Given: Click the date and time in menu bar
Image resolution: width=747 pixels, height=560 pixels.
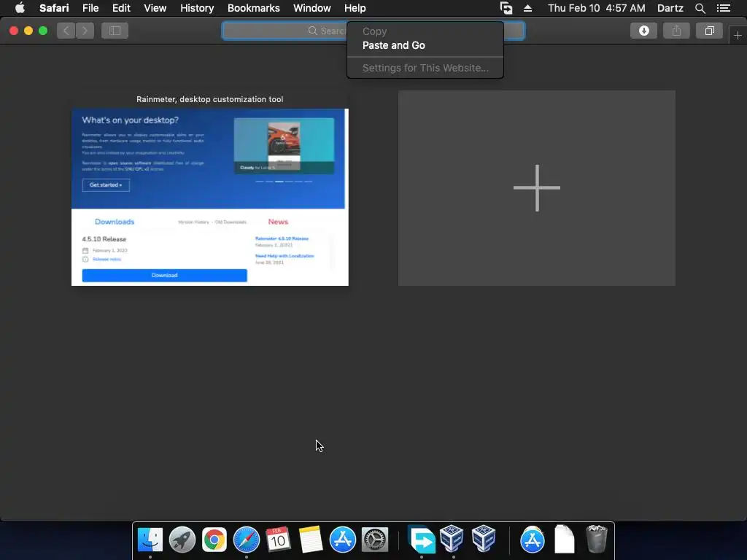Looking at the screenshot, I should (597, 8).
